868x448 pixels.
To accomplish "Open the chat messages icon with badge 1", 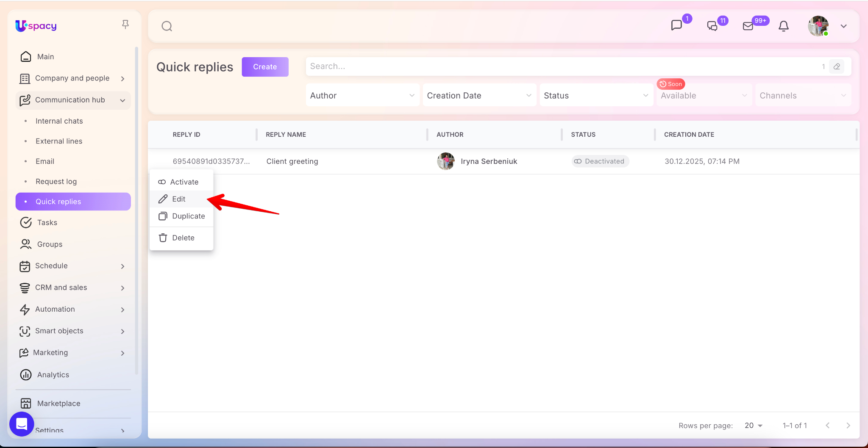I will (676, 25).
